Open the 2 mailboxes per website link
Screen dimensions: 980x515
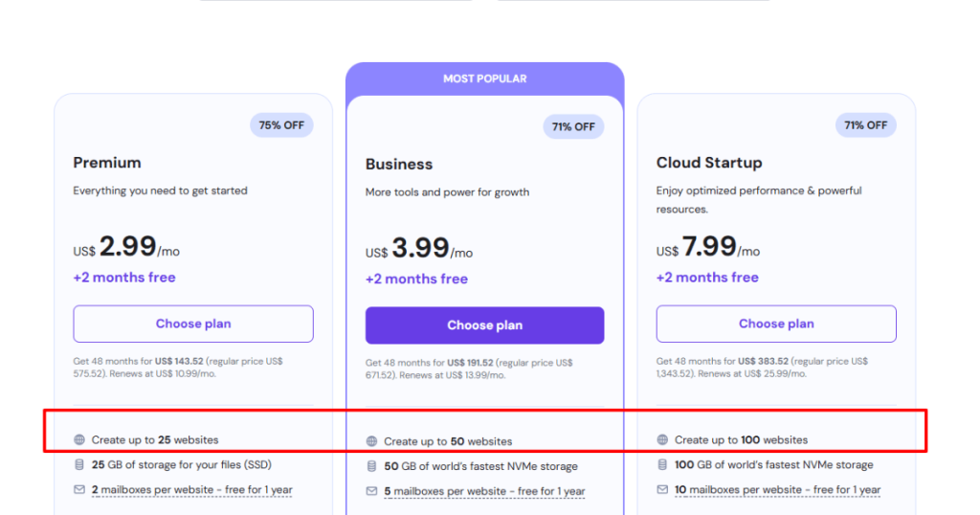point(191,490)
